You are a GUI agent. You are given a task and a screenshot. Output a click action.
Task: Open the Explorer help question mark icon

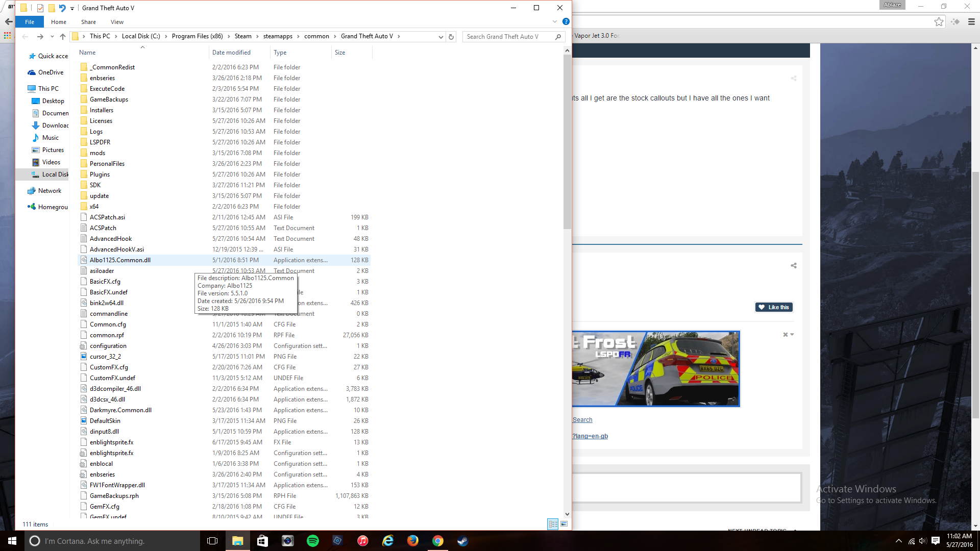click(566, 22)
